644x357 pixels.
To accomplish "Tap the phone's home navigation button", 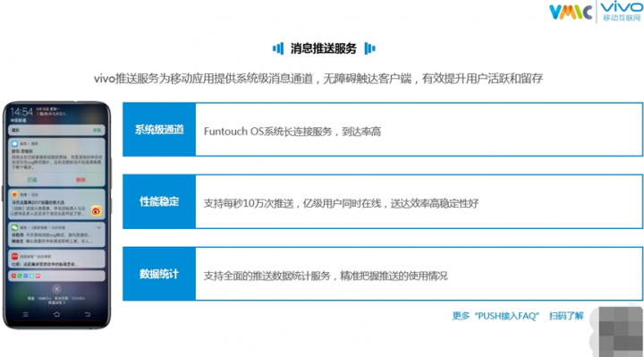I will 56,315.
